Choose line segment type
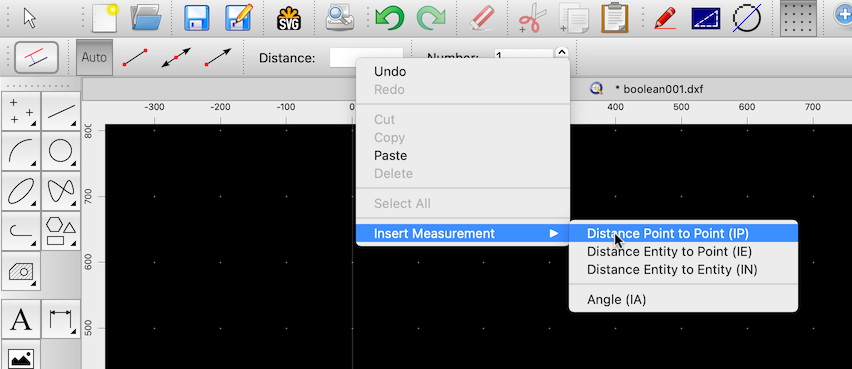The image size is (852, 369). click(135, 57)
